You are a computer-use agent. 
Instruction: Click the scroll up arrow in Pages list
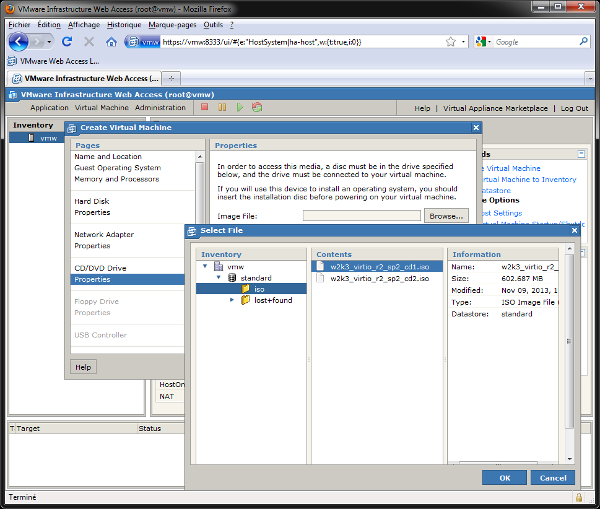[x=200, y=157]
